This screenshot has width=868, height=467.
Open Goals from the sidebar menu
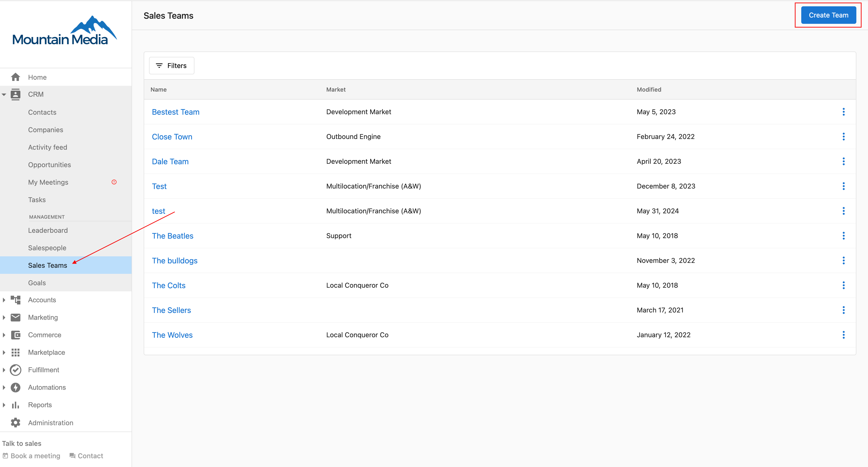pyautogui.click(x=37, y=283)
